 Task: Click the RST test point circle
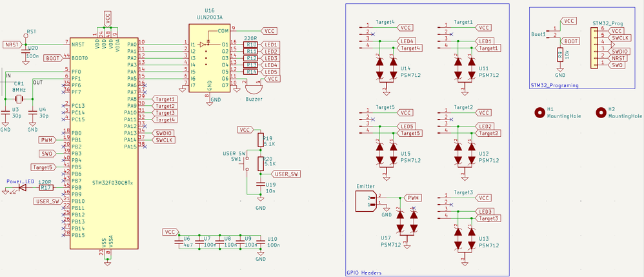pyautogui.click(x=25, y=36)
